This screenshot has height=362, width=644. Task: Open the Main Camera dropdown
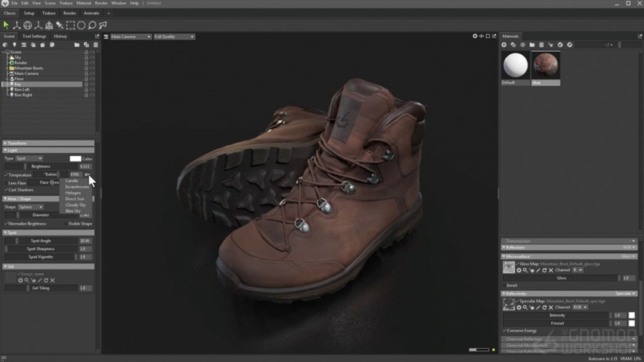point(130,36)
